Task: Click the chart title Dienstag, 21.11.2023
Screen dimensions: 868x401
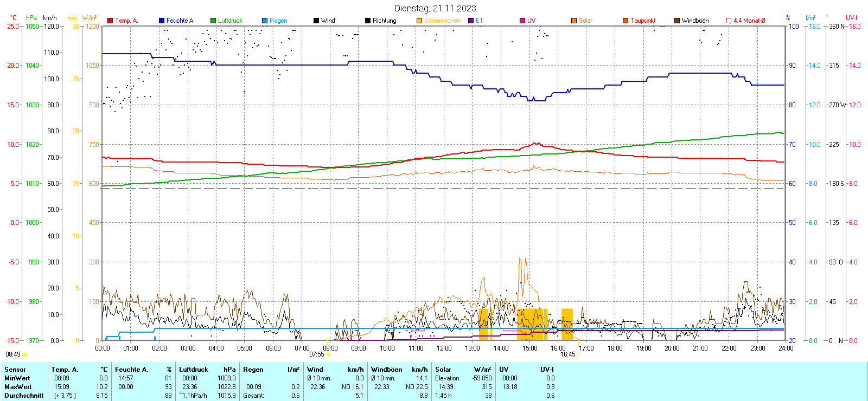Action: (x=435, y=8)
